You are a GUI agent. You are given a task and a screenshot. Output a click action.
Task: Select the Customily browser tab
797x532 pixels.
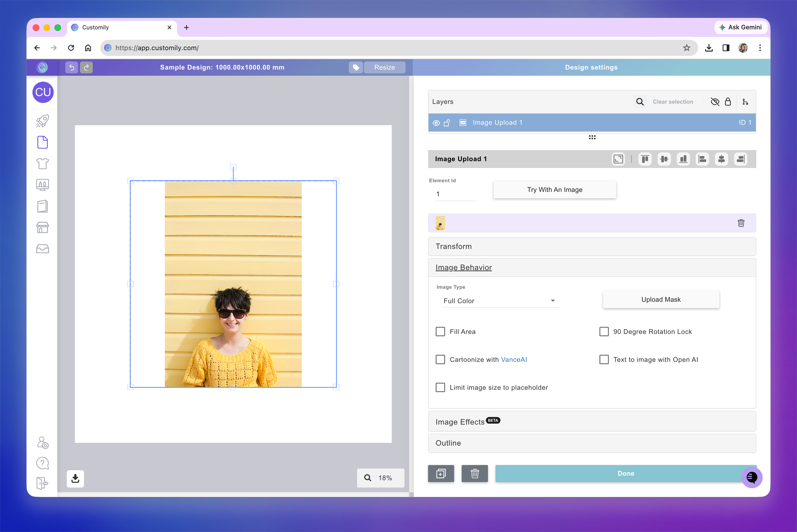(x=122, y=27)
